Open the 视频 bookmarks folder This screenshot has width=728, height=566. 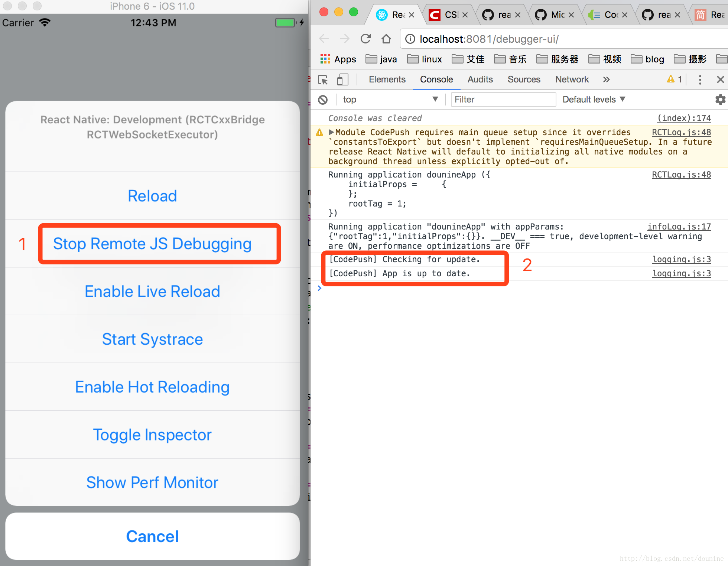coord(605,59)
